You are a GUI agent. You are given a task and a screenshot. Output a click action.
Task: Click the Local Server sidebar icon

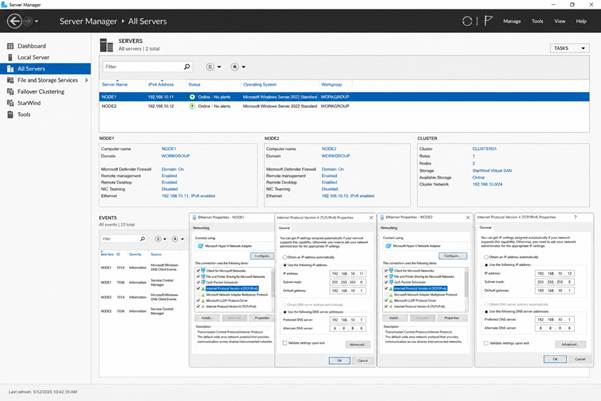(x=10, y=58)
